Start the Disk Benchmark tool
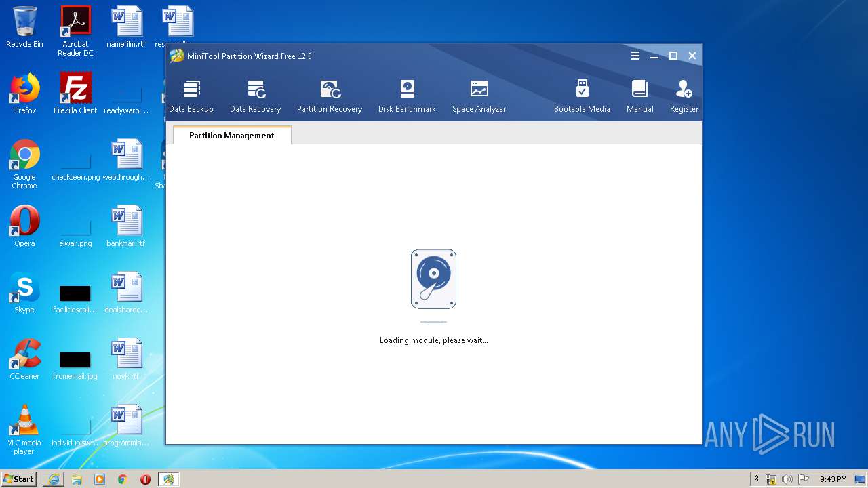The image size is (868, 488). [x=407, y=96]
